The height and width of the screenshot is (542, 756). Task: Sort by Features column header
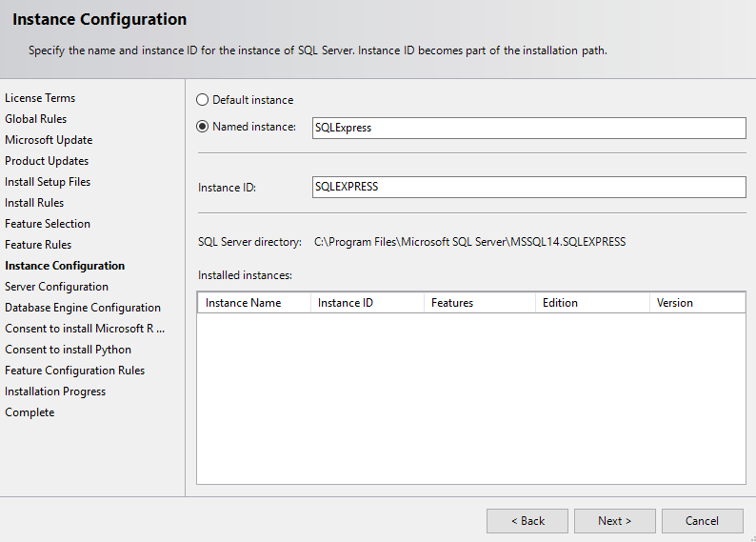(480, 303)
